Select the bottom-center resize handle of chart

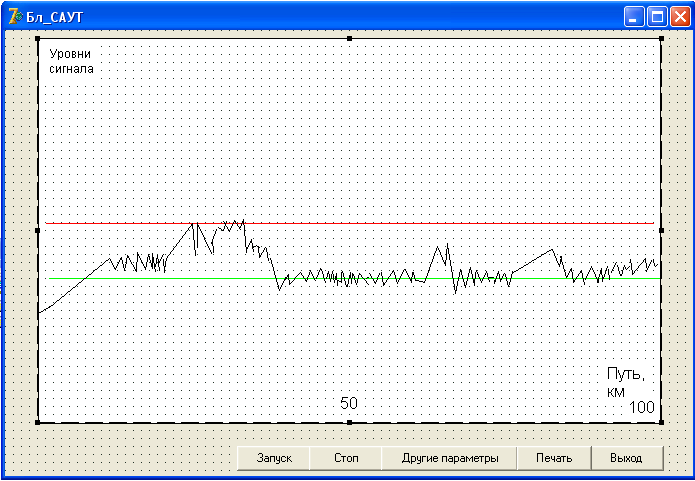tap(349, 422)
